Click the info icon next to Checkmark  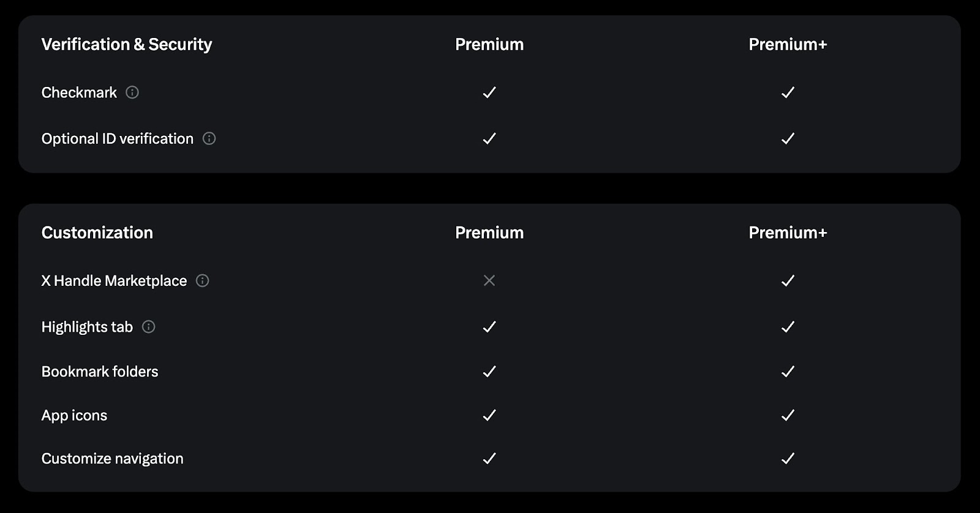tap(132, 92)
